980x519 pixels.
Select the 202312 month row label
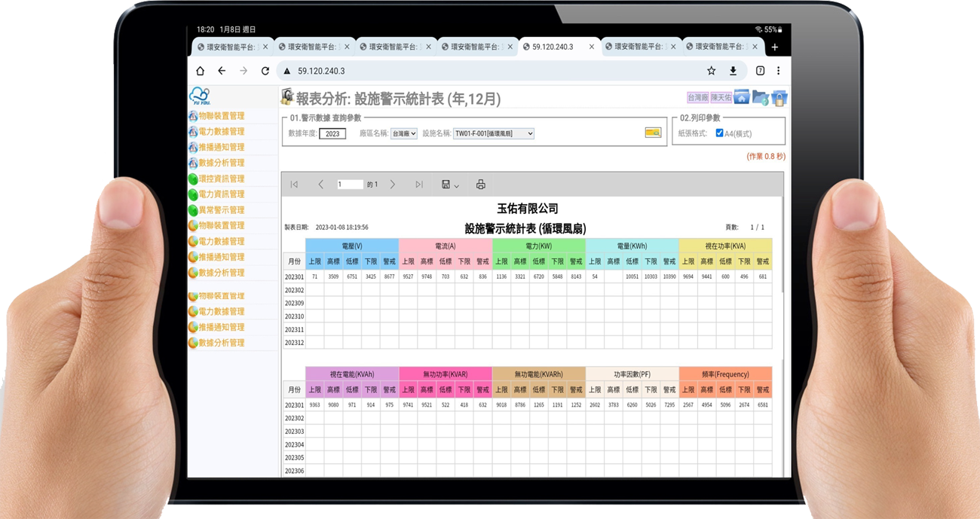coord(294,343)
